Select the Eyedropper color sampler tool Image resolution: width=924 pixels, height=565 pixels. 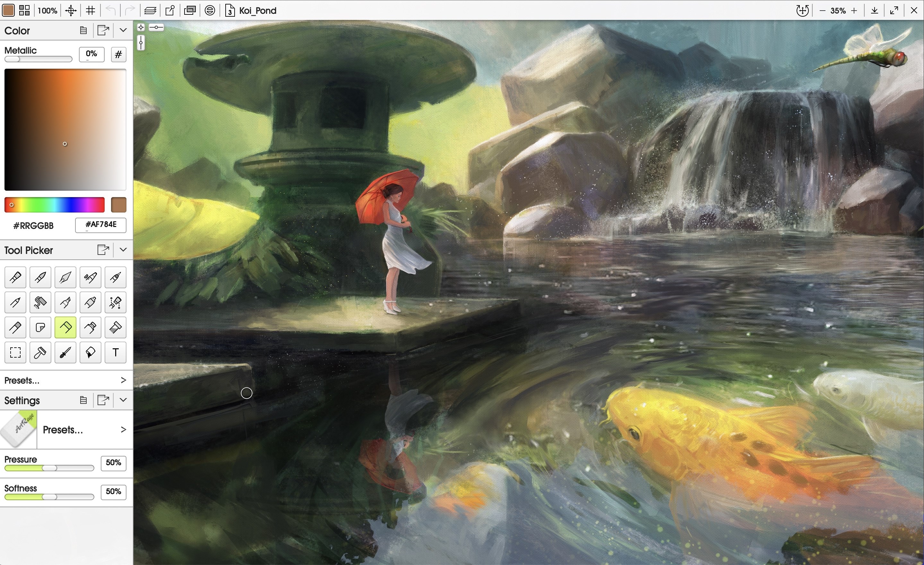pos(65,352)
